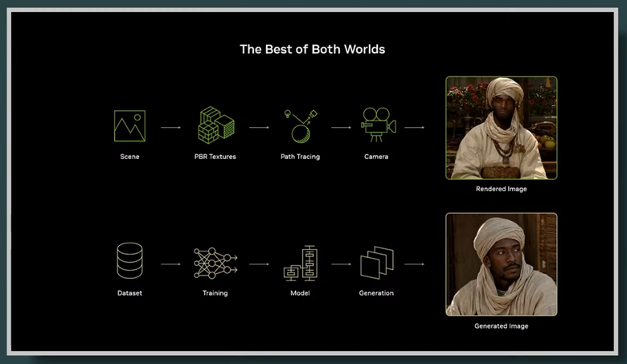Click the Generation stacked frames icon
627x364 pixels.
click(x=377, y=263)
